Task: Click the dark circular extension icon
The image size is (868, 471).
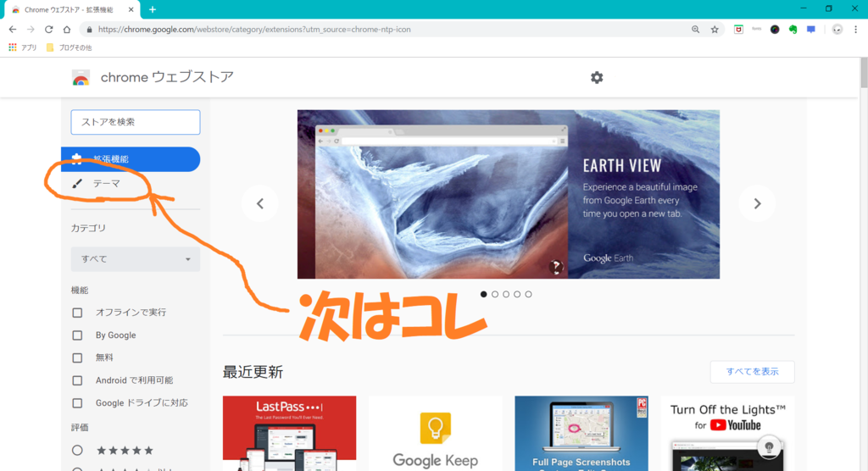Action: pyautogui.click(x=775, y=30)
